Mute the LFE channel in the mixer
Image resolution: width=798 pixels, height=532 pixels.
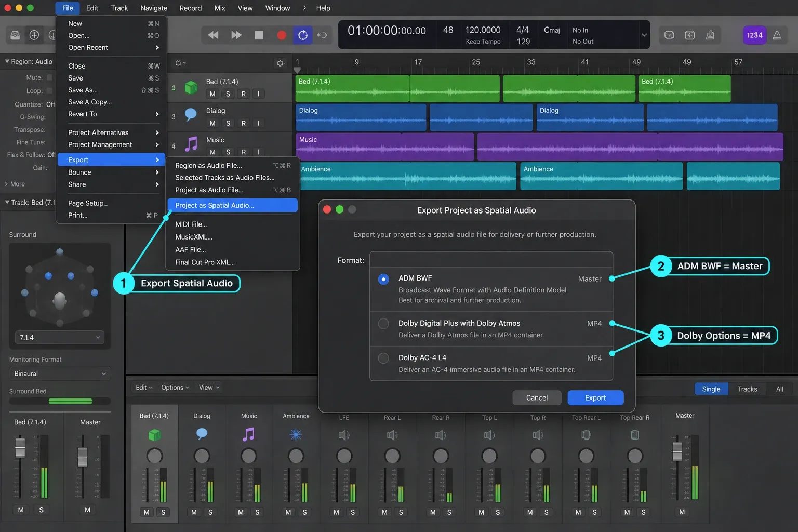tap(336, 512)
